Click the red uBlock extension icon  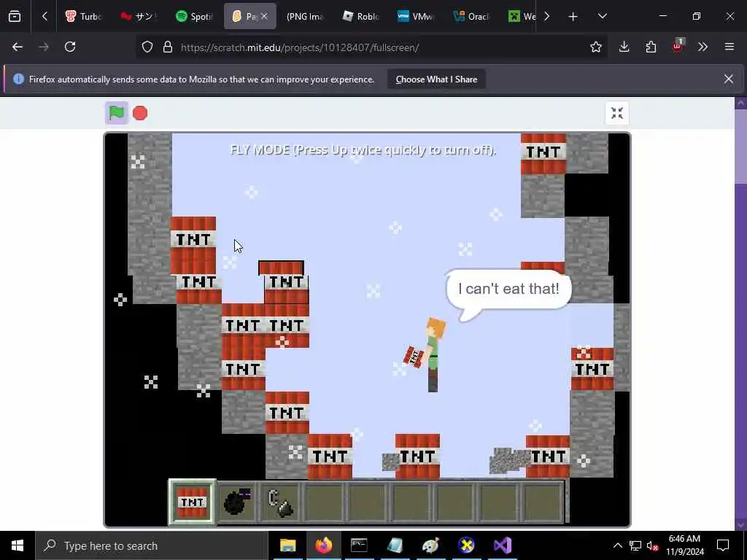tap(678, 47)
